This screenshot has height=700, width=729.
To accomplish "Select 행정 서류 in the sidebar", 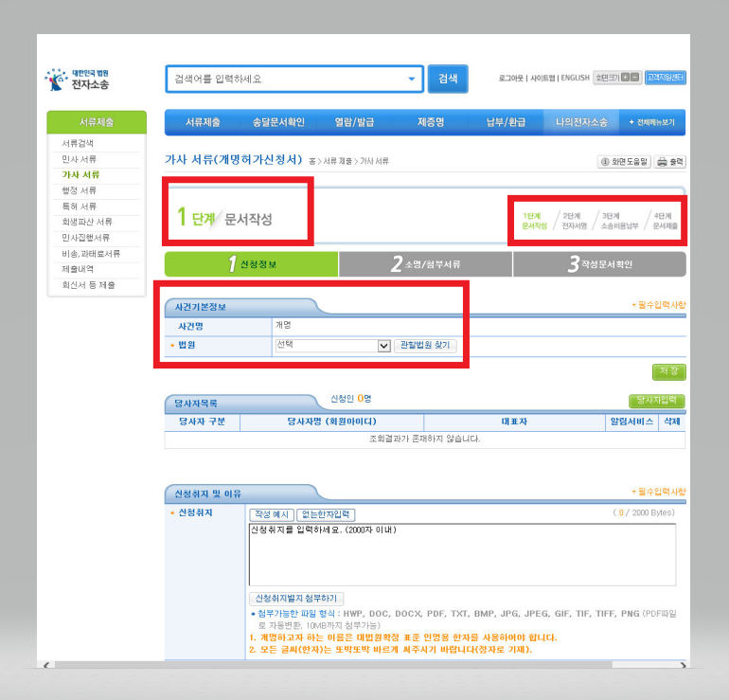I will pyautogui.click(x=79, y=190).
